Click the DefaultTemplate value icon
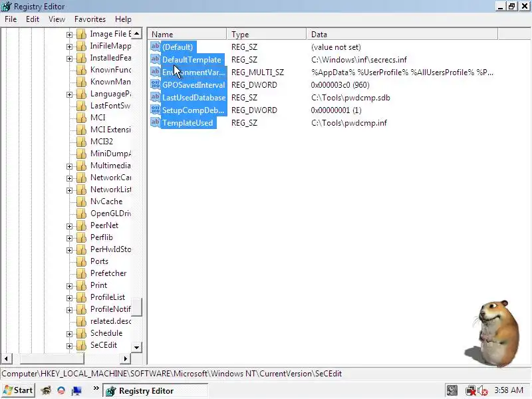Image resolution: width=532 pixels, height=399 pixels. pos(156,59)
